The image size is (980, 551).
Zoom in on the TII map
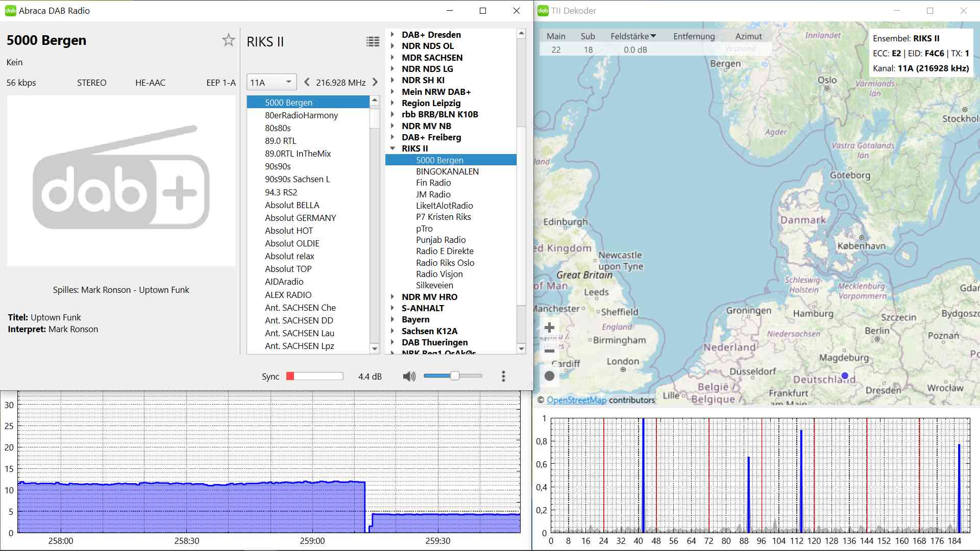tap(550, 328)
